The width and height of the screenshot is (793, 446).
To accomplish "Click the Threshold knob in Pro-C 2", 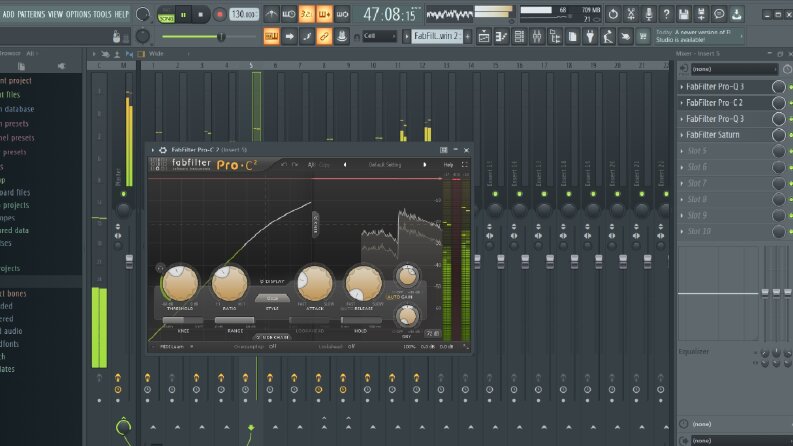I will point(180,283).
